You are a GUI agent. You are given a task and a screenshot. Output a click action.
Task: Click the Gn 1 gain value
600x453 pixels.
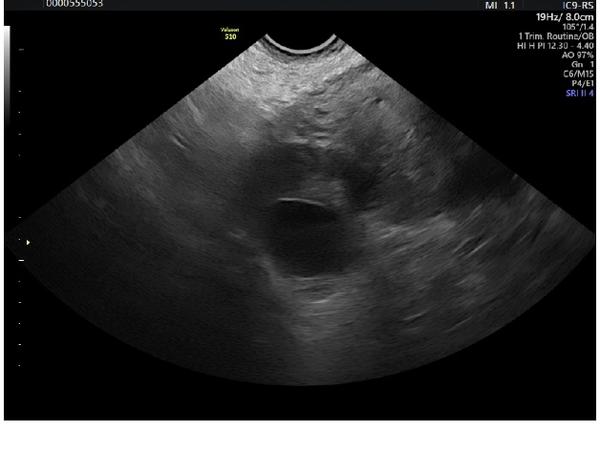coord(582,64)
